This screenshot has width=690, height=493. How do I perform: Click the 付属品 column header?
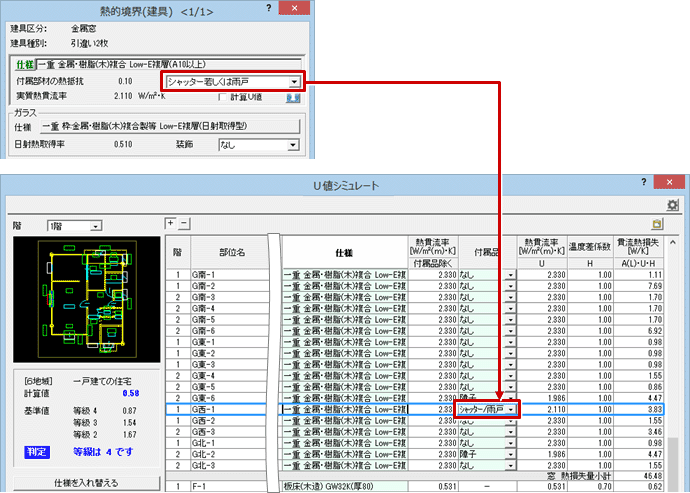pyautogui.click(x=487, y=252)
